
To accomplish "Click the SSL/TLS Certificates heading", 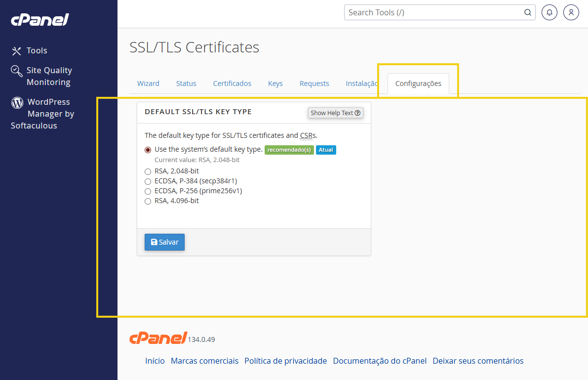I will click(x=194, y=47).
